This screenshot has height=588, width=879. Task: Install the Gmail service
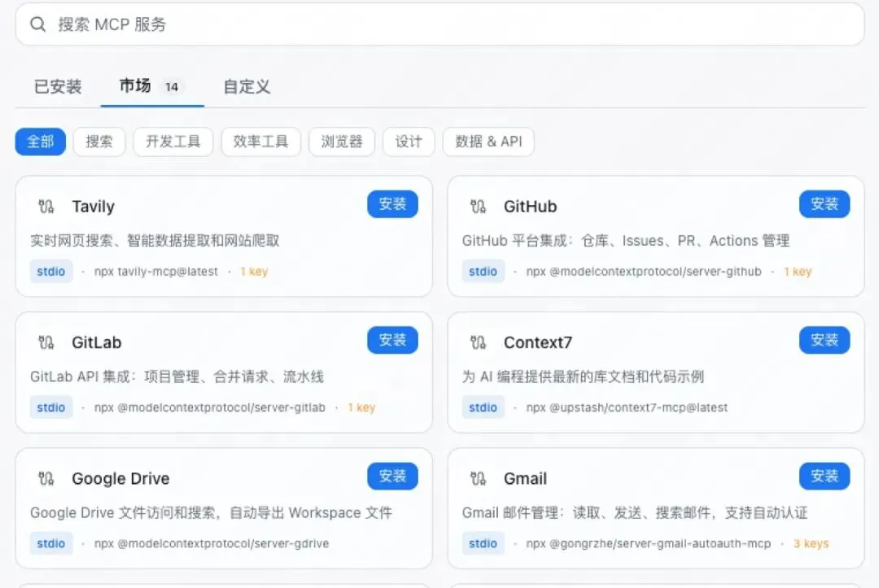tap(824, 476)
